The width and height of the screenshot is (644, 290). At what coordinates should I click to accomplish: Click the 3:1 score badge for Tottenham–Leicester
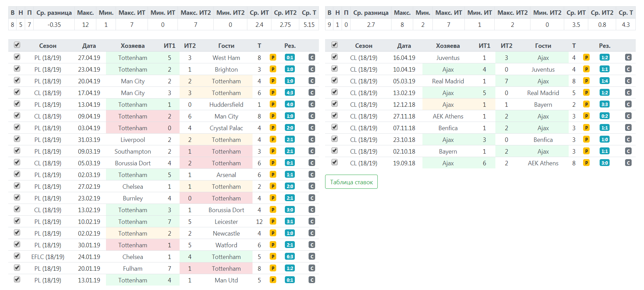point(290,221)
